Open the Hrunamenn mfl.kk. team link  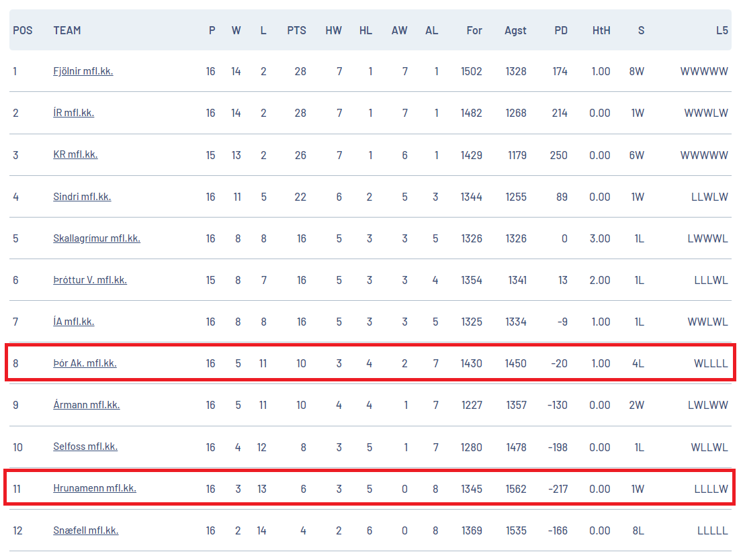click(x=95, y=487)
